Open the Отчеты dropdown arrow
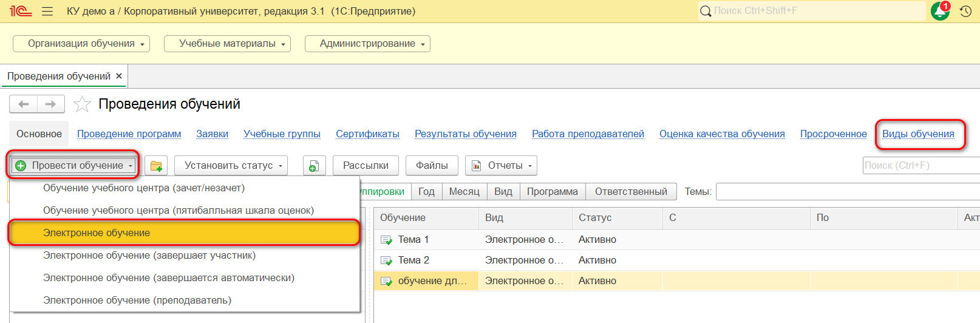 click(530, 166)
